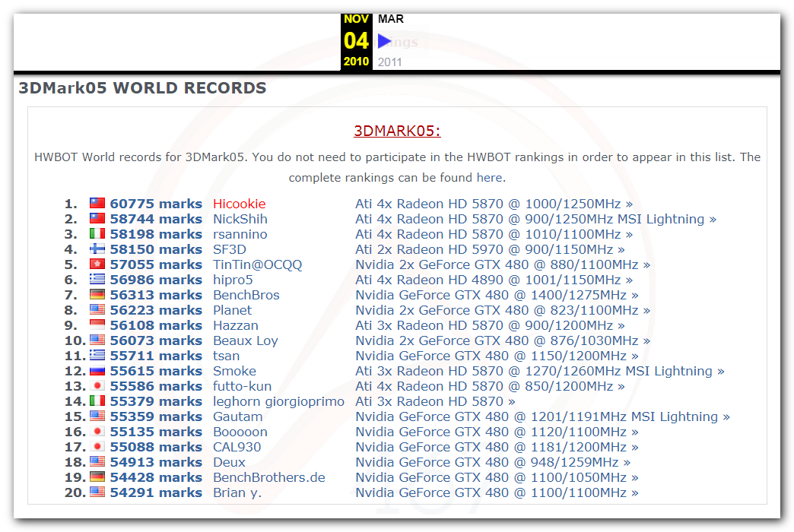Viewport: 794px width, 532px height.
Task: Open Nvidia GeForce GTX 480 @ 1100/1050MHz
Action: (497, 477)
